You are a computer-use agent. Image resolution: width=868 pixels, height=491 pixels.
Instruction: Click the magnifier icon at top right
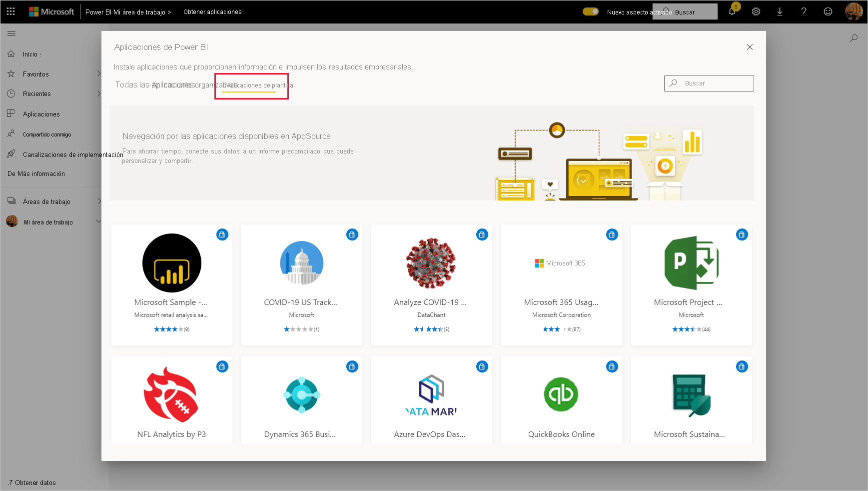coord(854,38)
